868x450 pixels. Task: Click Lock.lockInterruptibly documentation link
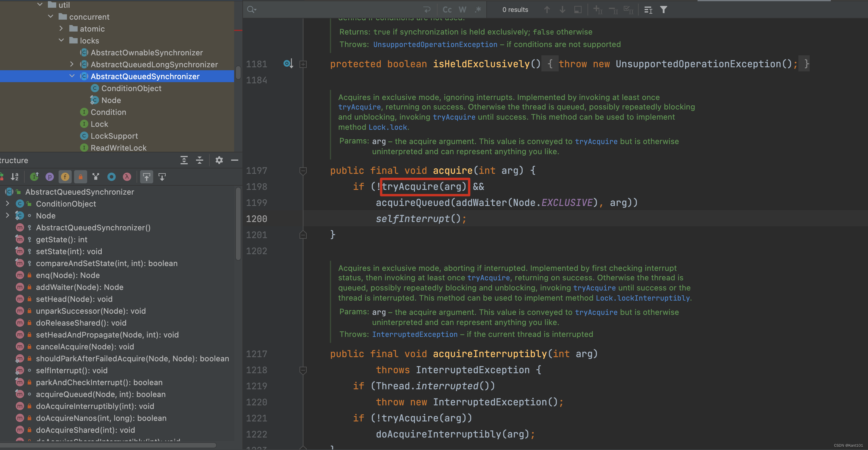point(643,298)
